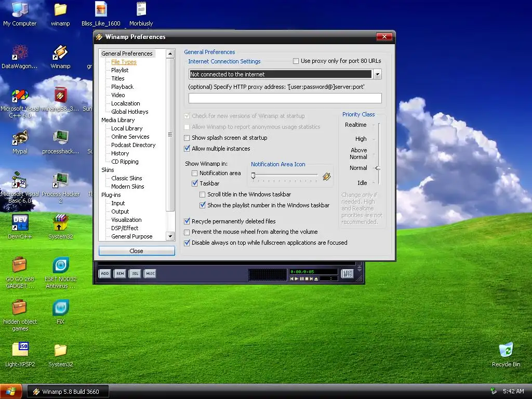Viewport: 532px width, 399px height.
Task: Select Skins in the preferences tree
Action: click(108, 170)
